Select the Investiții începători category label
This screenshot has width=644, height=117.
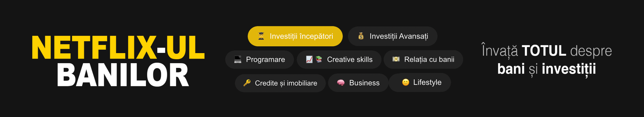tap(301, 36)
